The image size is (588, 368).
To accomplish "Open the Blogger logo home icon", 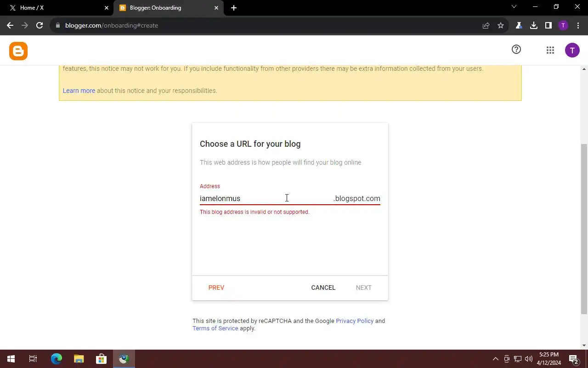I will [x=18, y=51].
